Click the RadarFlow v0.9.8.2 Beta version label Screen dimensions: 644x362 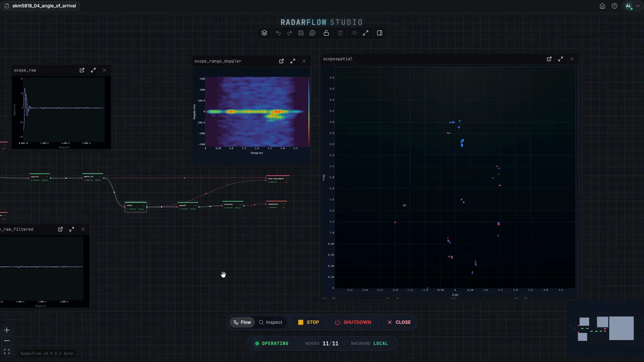click(x=47, y=353)
